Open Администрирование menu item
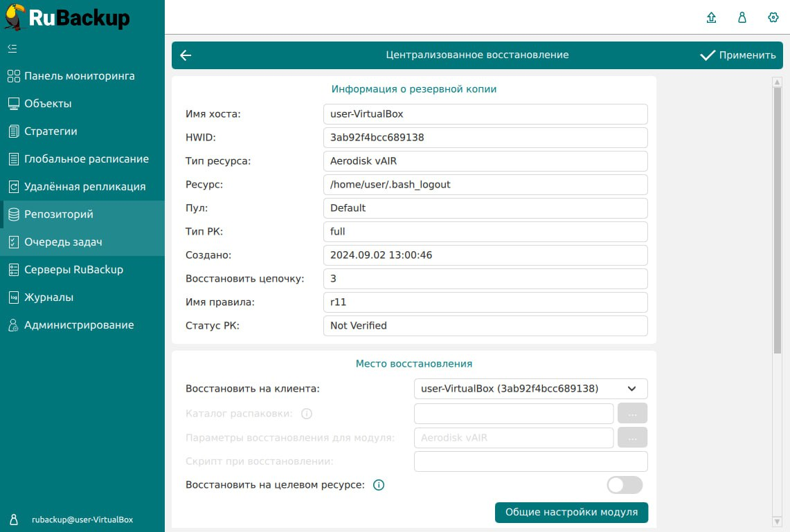Viewport: 790px width, 532px height. [79, 325]
